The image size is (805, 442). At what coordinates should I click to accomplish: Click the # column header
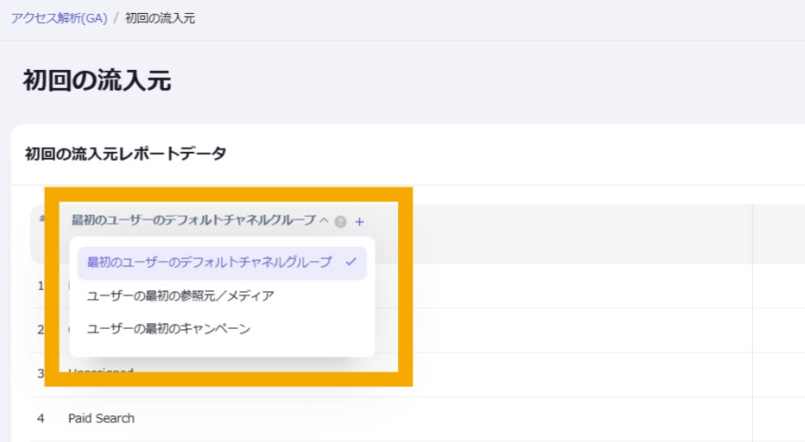[41, 220]
